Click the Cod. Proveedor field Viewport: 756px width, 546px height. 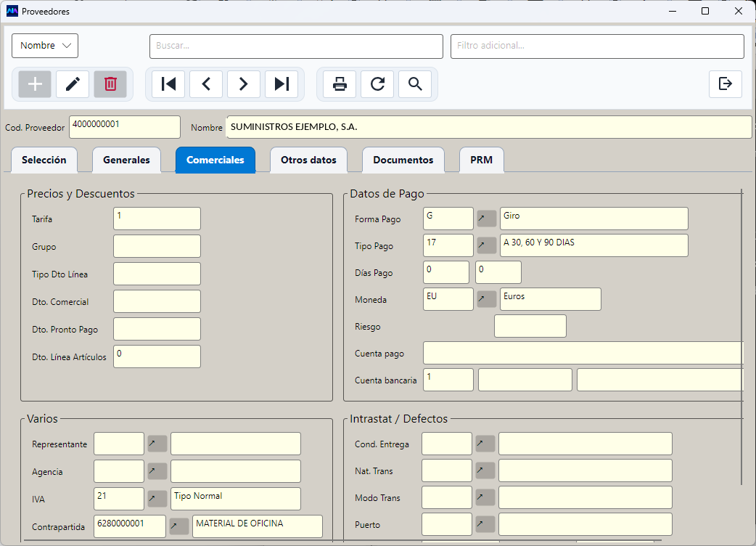(125, 127)
